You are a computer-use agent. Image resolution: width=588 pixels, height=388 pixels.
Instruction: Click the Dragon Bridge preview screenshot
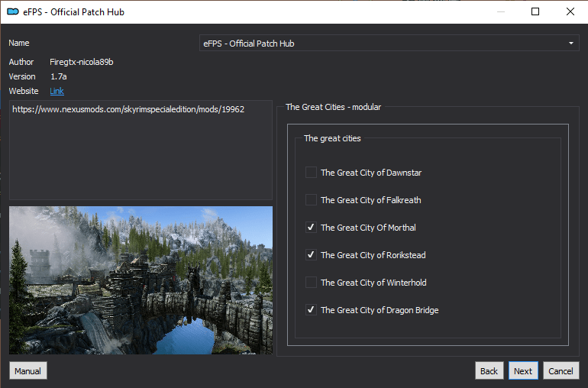pos(141,280)
